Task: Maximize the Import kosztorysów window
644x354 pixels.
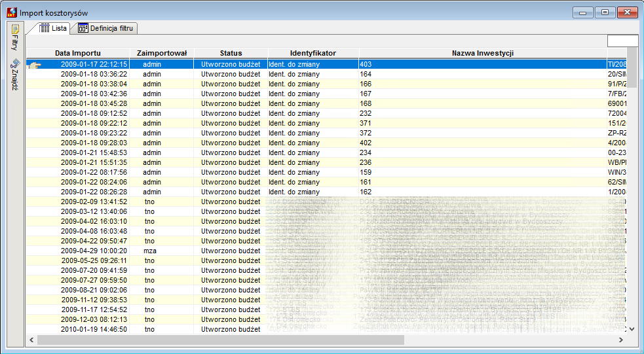Action: click(x=605, y=12)
